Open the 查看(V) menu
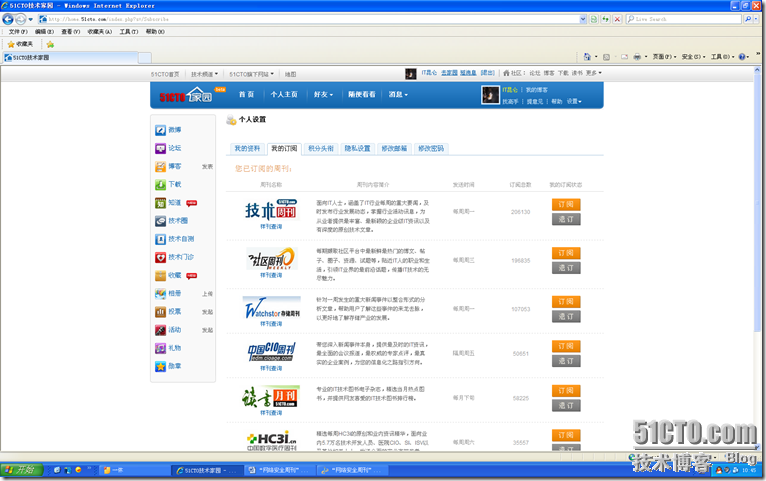Image resolution: width=766 pixels, height=481 pixels. click(70, 32)
